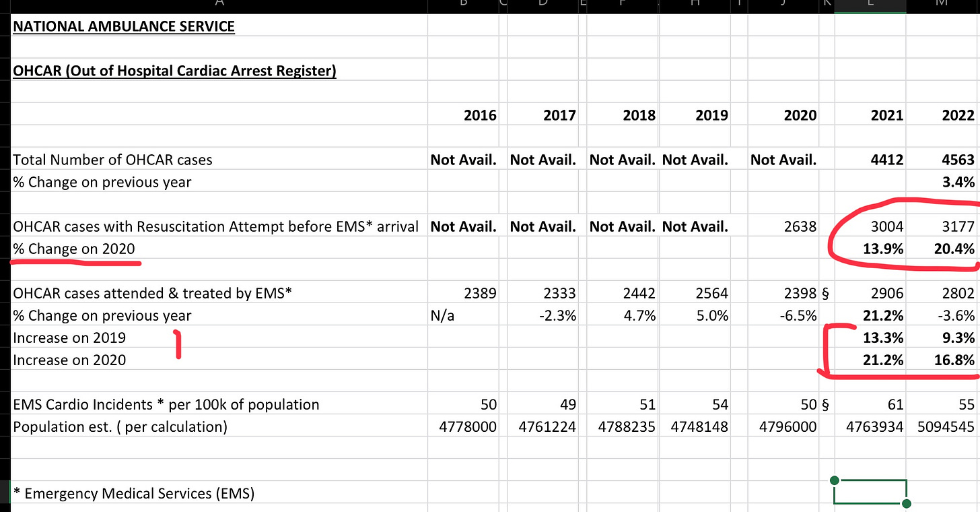The image size is (980, 512).
Task: Select the 4763934 population cell
Action: point(875,426)
